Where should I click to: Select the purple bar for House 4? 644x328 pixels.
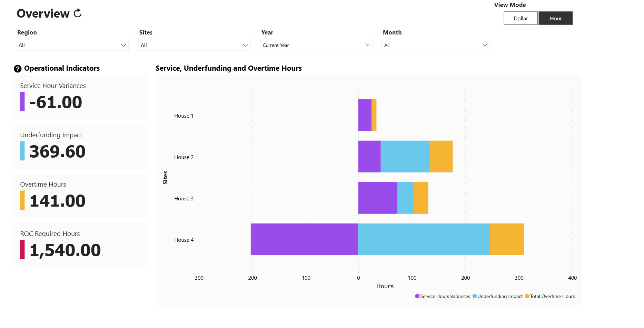point(304,239)
